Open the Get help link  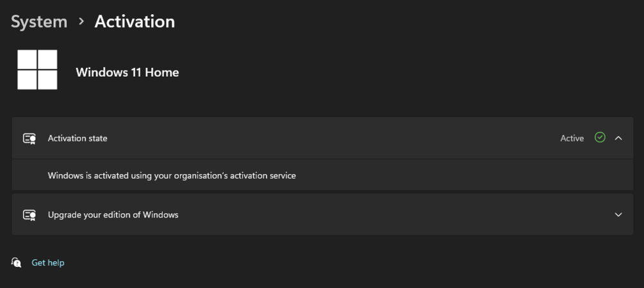pos(48,262)
